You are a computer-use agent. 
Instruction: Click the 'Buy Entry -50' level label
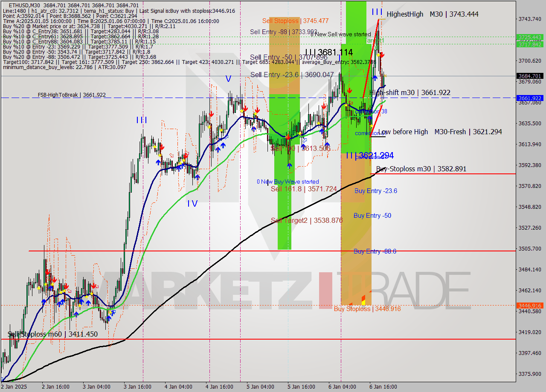pyautogui.click(x=372, y=216)
